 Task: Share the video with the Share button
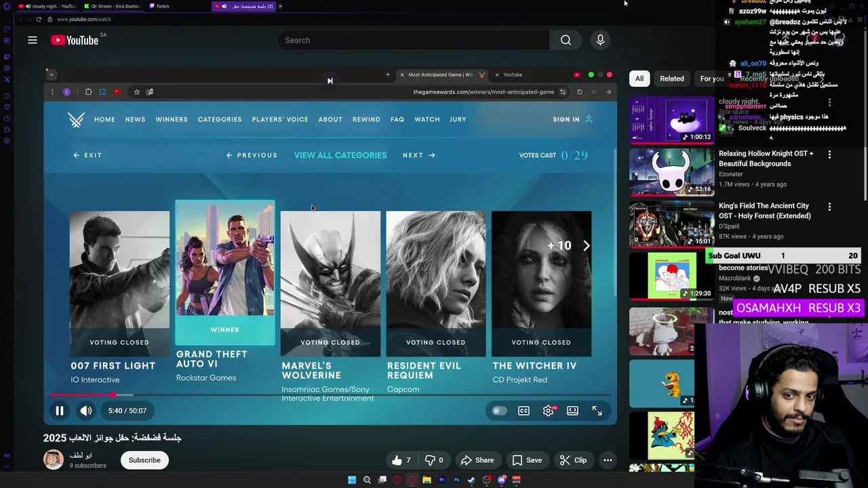(477, 460)
